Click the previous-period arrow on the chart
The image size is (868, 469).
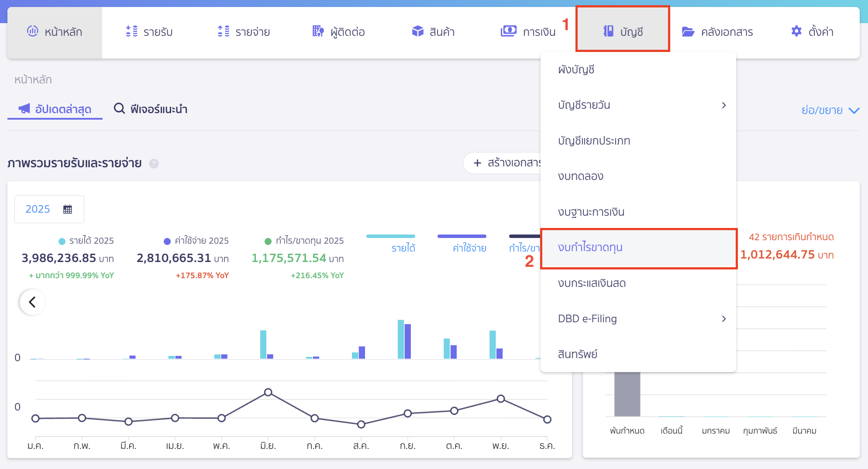32,302
